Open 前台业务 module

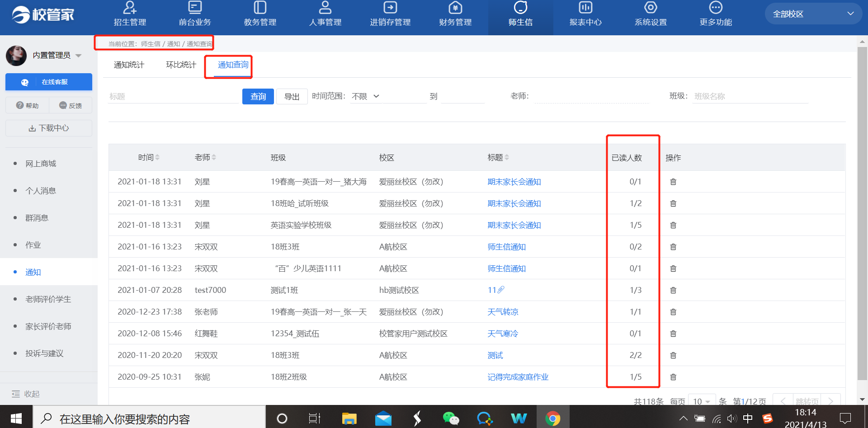tap(195, 15)
